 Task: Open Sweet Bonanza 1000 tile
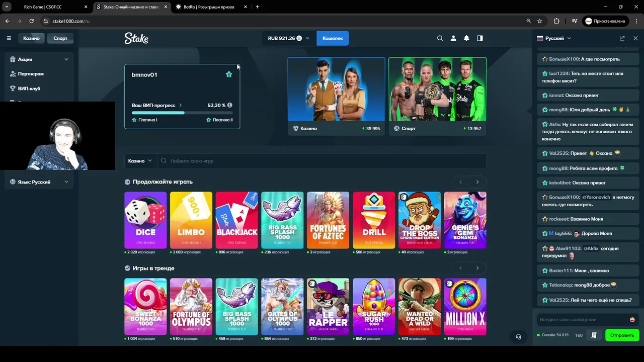click(x=145, y=307)
